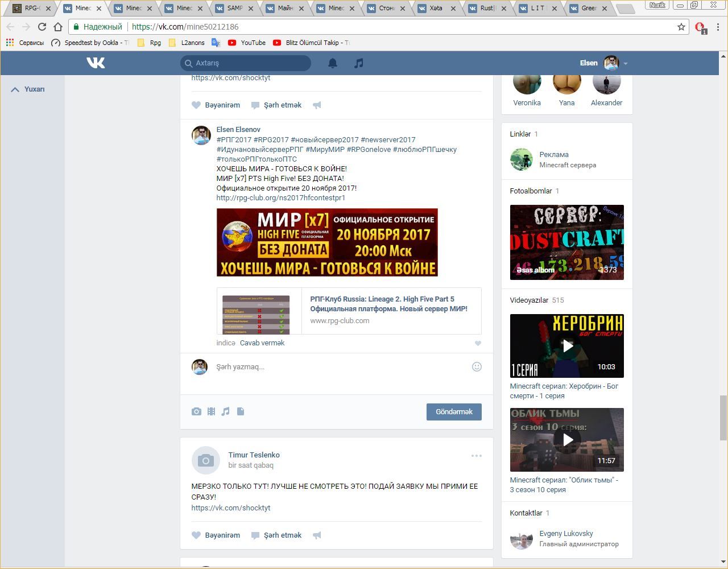This screenshot has height=569, width=728.
Task: Click the browser reload icon
Action: tap(42, 27)
